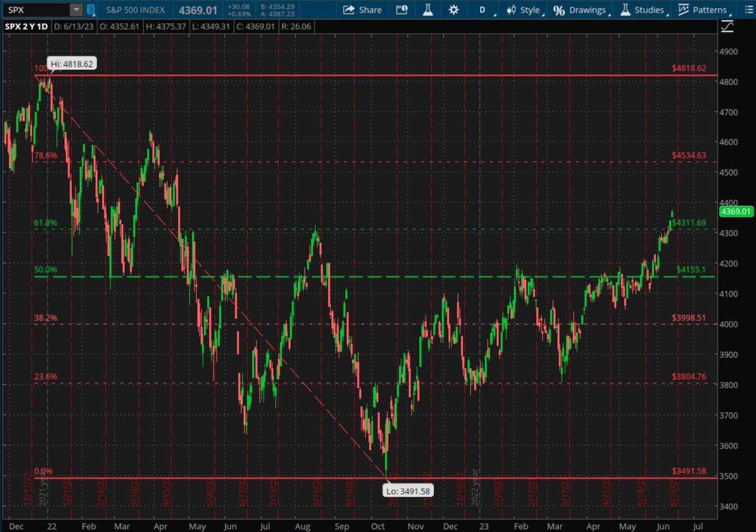Click the S&P 500 INDEX description
Screen dimensions: 756x532
(x=135, y=9)
